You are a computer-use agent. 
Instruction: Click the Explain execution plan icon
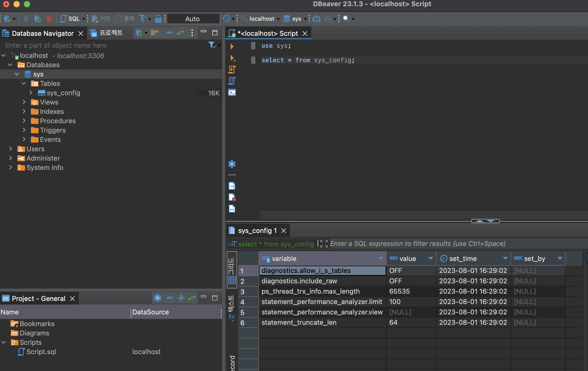click(x=232, y=81)
